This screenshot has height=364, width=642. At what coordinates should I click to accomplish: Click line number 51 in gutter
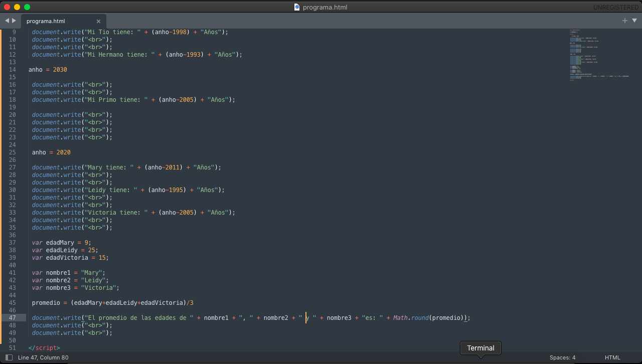pos(13,348)
